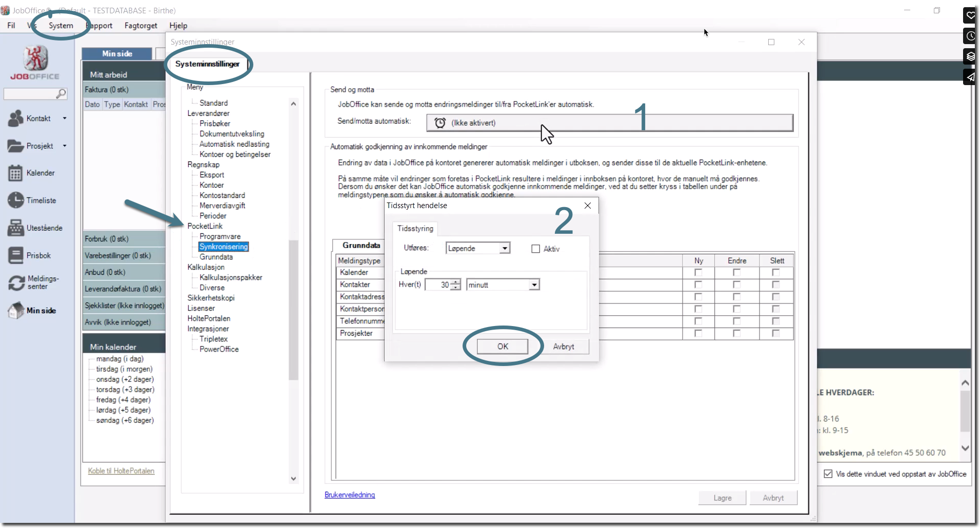Viewport: 980px width, 528px height.
Task: Open the Min side house icon
Action: (x=16, y=311)
